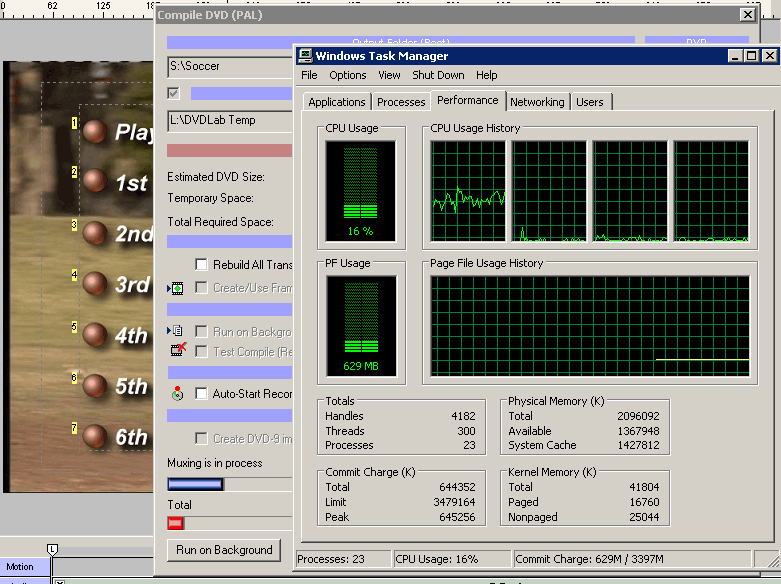This screenshot has width=781, height=584.
Task: Switch to the Users tab
Action: click(x=590, y=102)
